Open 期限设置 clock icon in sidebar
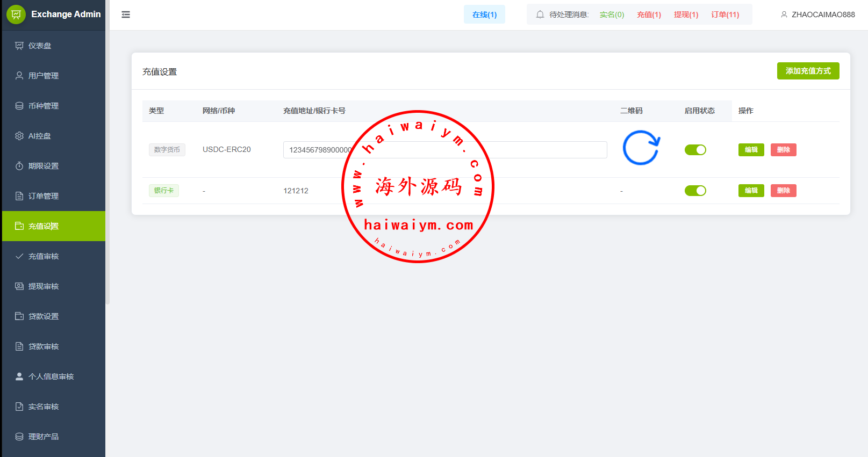 (x=19, y=166)
